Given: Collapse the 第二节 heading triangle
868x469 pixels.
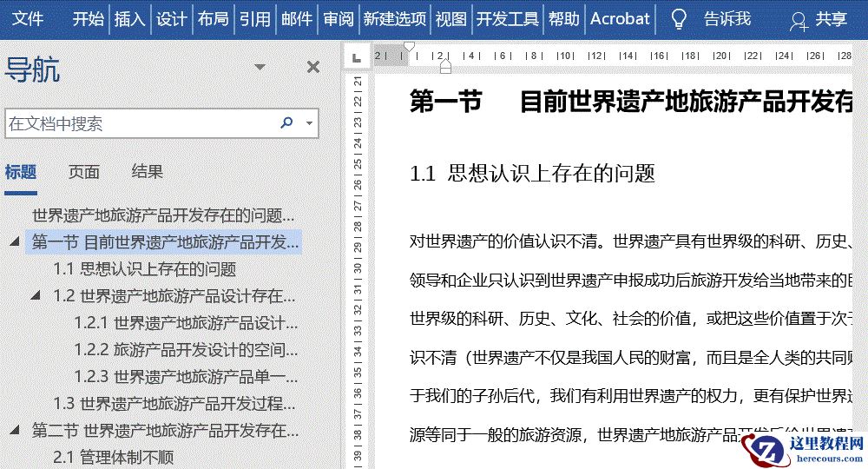Looking at the screenshot, I should (x=15, y=429).
